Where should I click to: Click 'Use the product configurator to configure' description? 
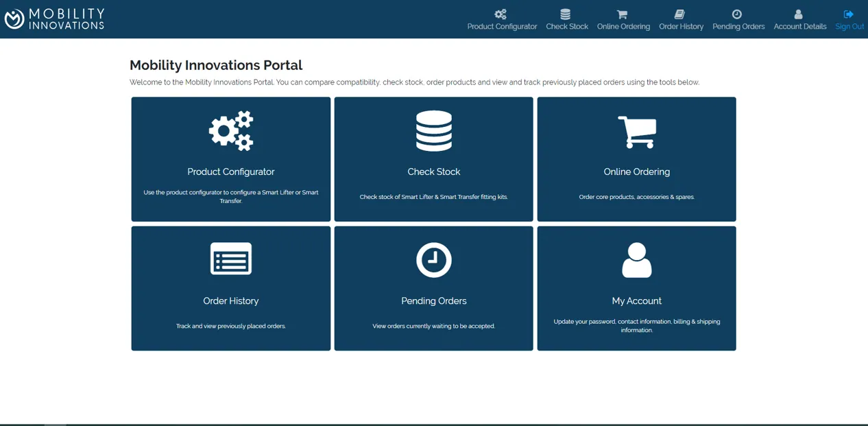click(x=231, y=197)
